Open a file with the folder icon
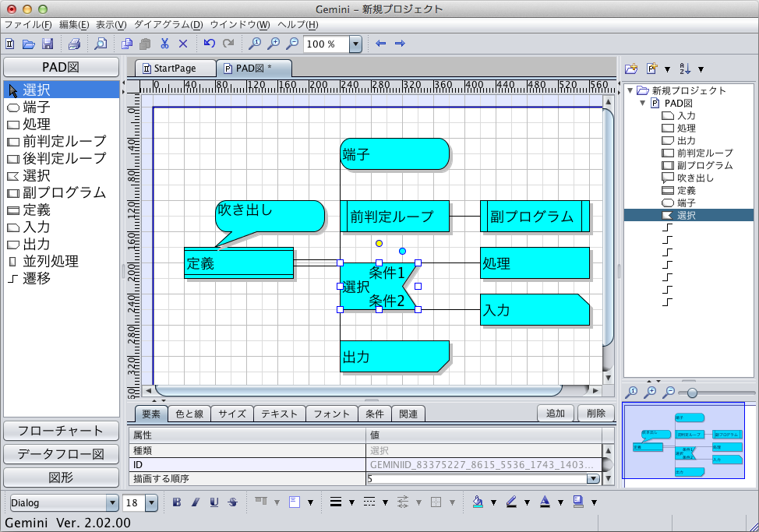 point(29,44)
